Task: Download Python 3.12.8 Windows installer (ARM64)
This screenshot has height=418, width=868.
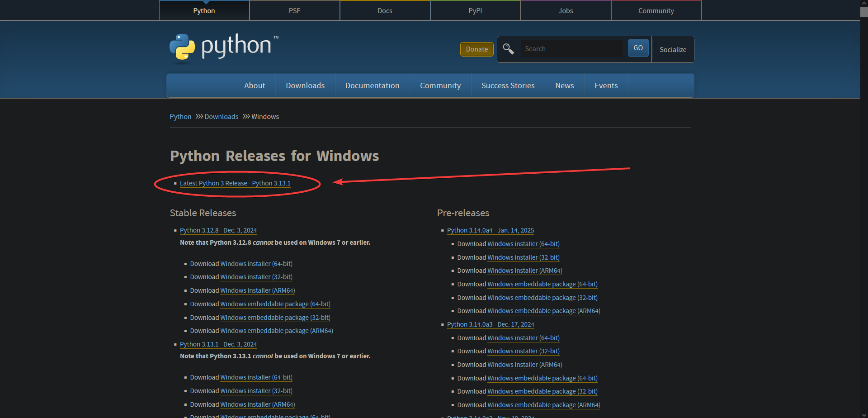Action: [258, 290]
